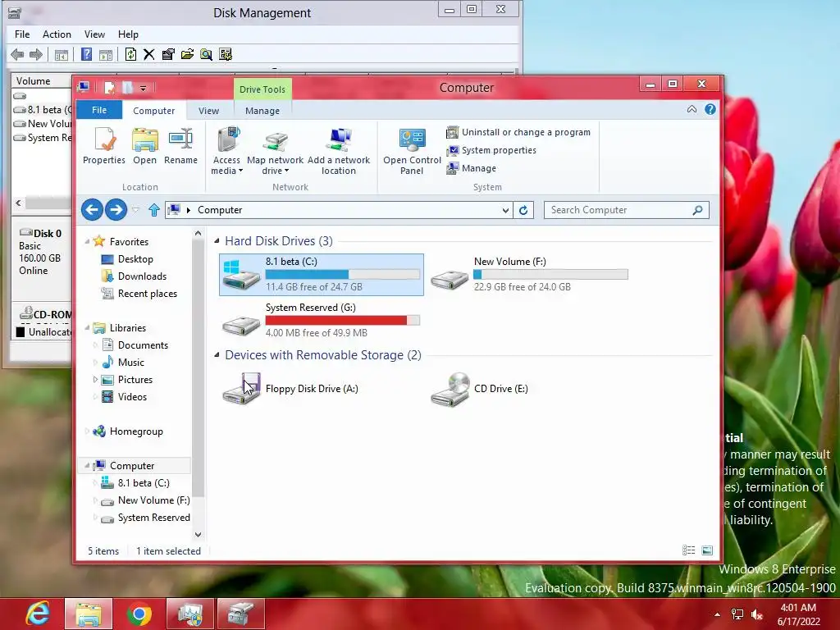Click the Open icon in Location group
Viewport: 840px width, 630px height.
144,146
